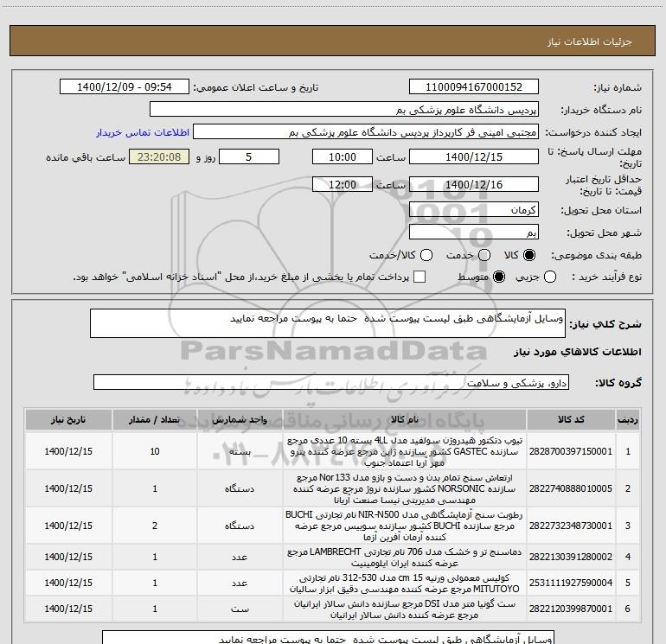Choose the جزیی purchase type radio
This screenshot has height=644, width=666.
tap(549, 277)
